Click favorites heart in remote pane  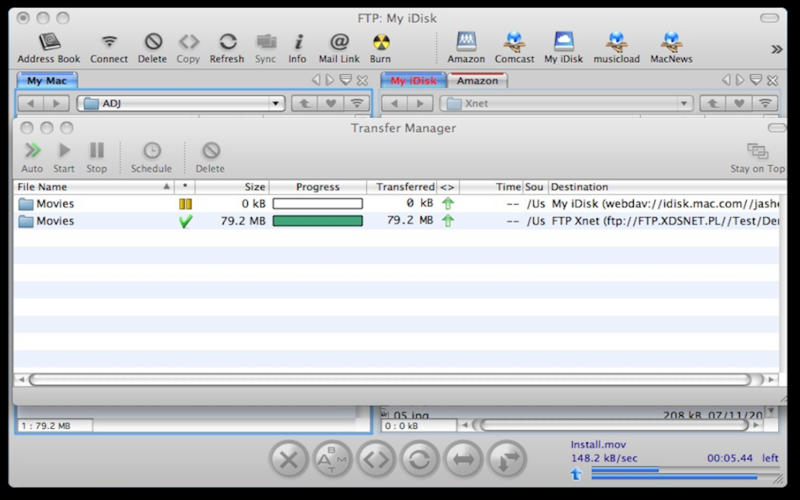pyautogui.click(x=739, y=104)
